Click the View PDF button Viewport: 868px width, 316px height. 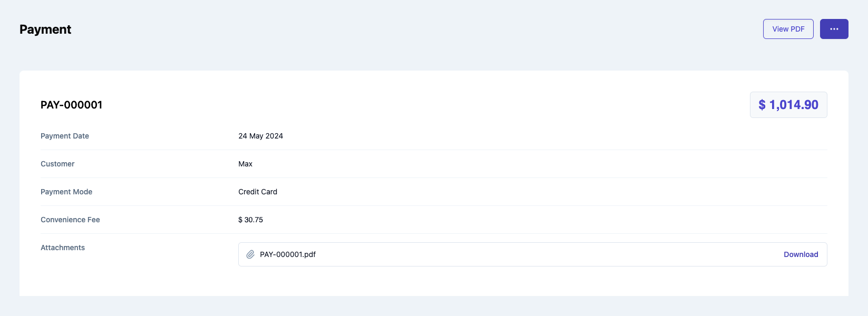788,29
